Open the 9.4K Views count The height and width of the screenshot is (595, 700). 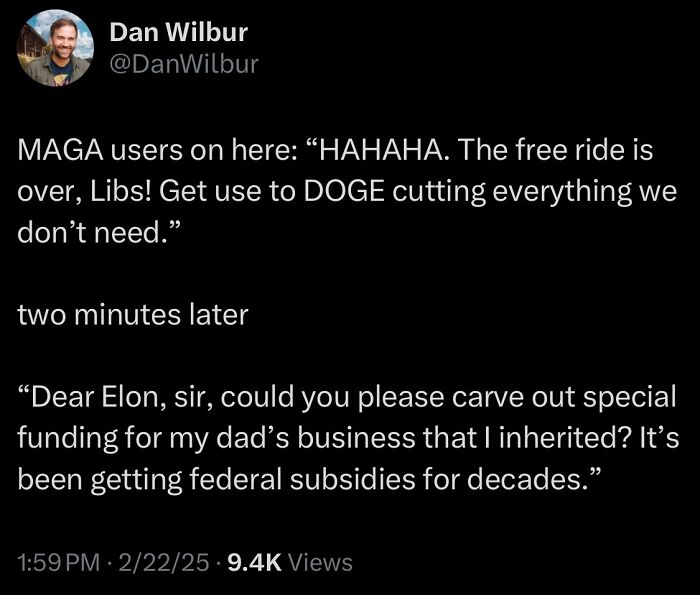(290, 563)
